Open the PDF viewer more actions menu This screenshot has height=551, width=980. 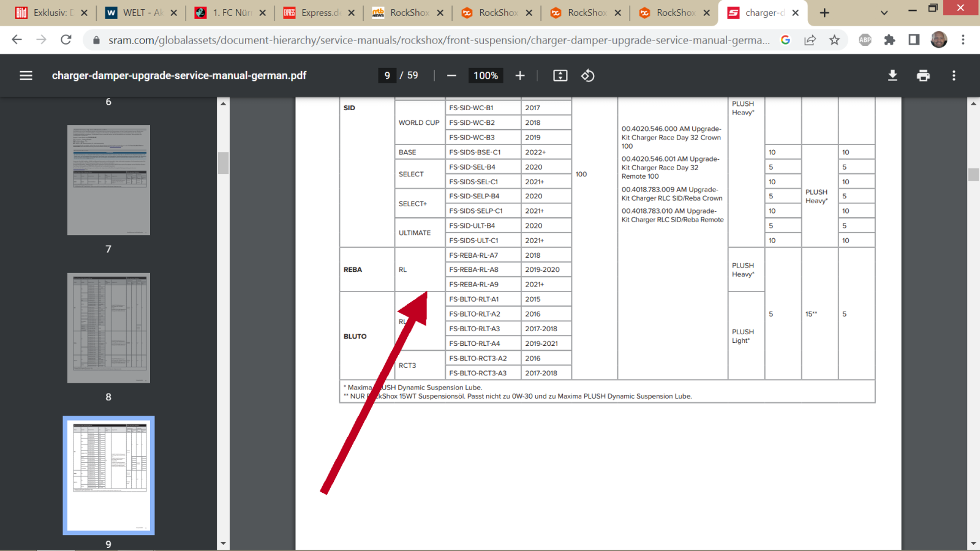click(x=954, y=75)
